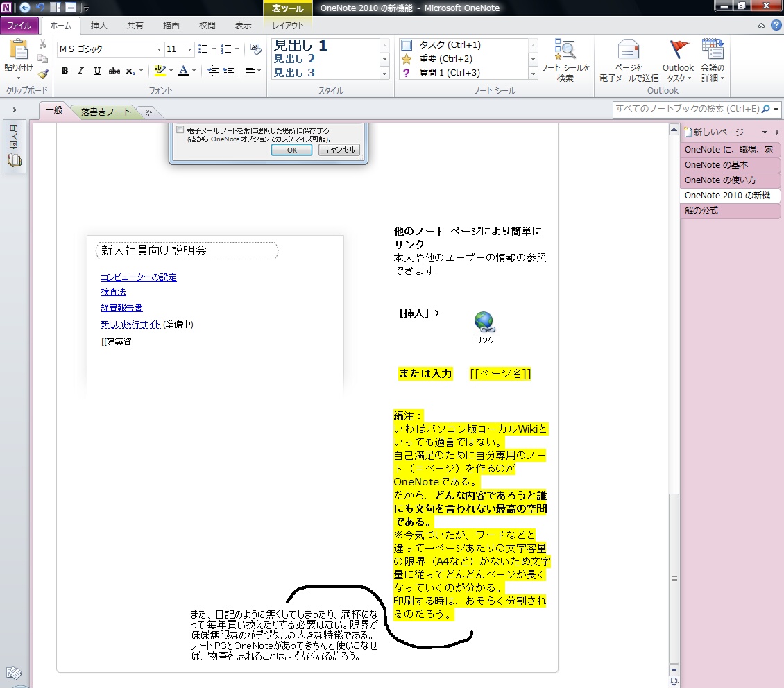Click the Back arrow in the quick access toolbar
This screenshot has height=688, width=784.
[24, 8]
